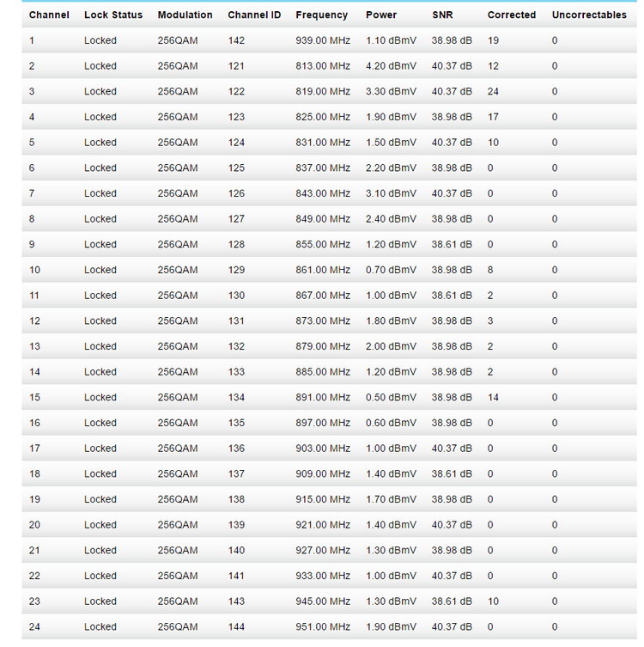Select Channel ID 130 cell
The image size is (644, 647).
point(236,296)
